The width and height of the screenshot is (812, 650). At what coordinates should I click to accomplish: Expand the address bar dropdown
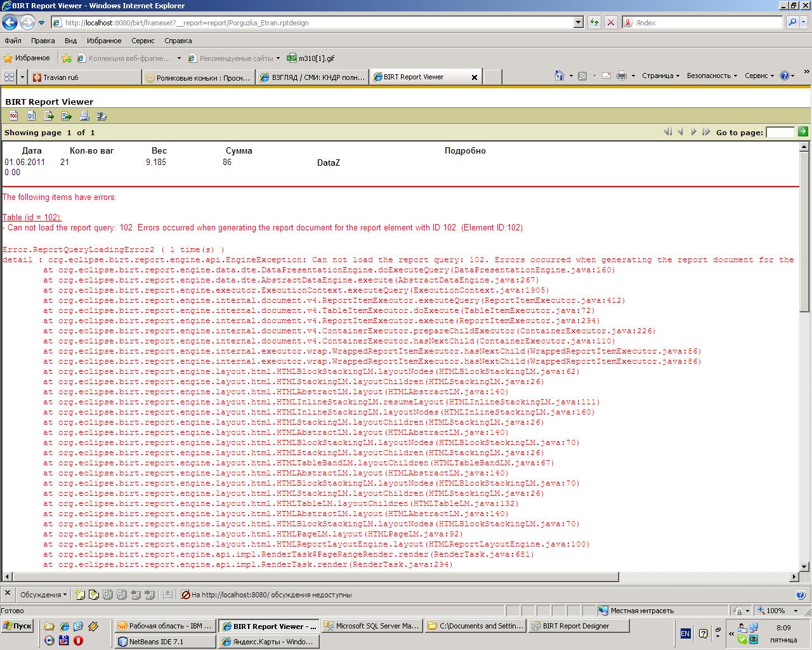coord(578,22)
